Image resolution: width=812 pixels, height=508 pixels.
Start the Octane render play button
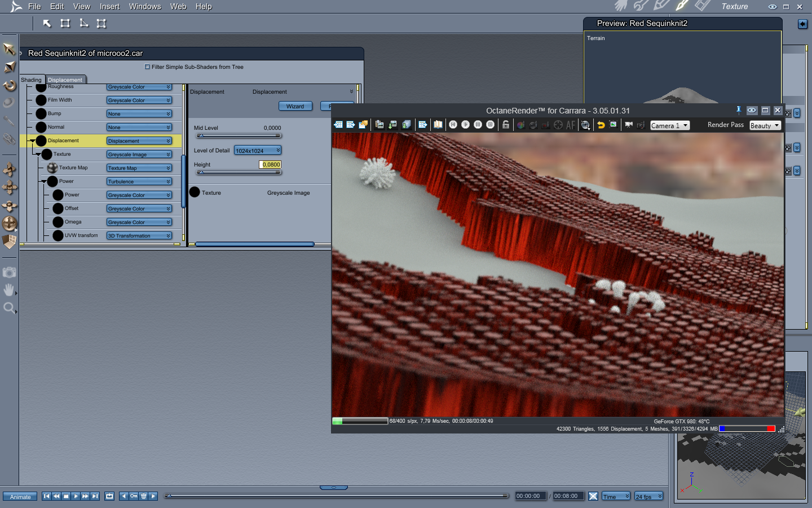coord(465,125)
